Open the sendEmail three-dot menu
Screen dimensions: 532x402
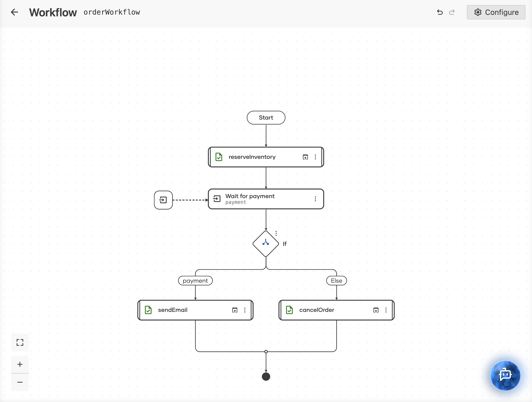coord(245,310)
